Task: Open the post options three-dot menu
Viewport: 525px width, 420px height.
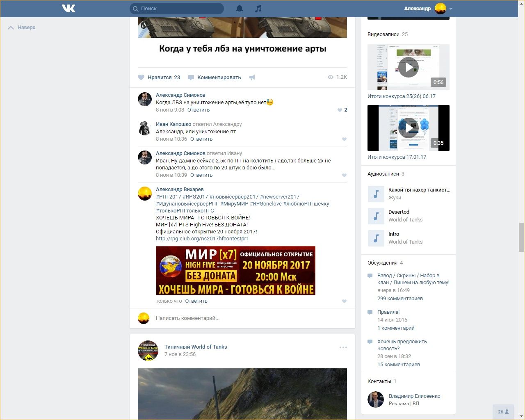Action: click(x=343, y=347)
